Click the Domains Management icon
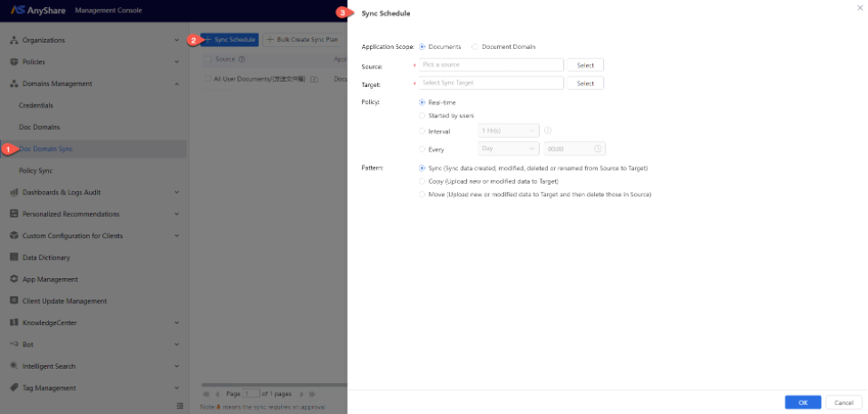 click(x=14, y=84)
